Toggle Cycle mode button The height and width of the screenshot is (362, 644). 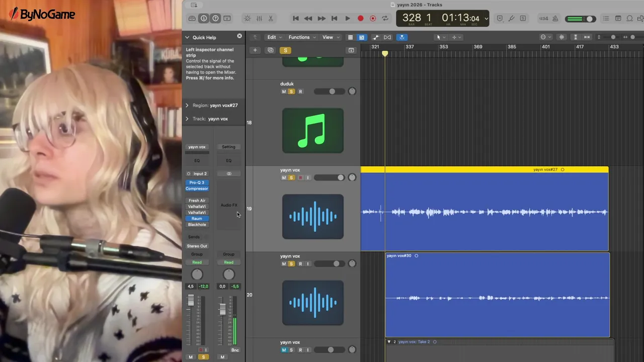(x=385, y=19)
